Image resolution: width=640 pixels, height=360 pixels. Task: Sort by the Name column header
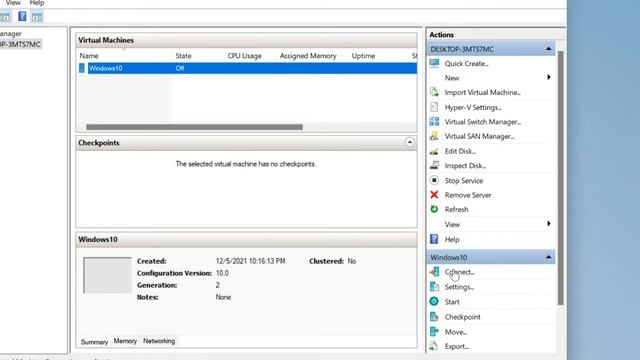tap(89, 56)
